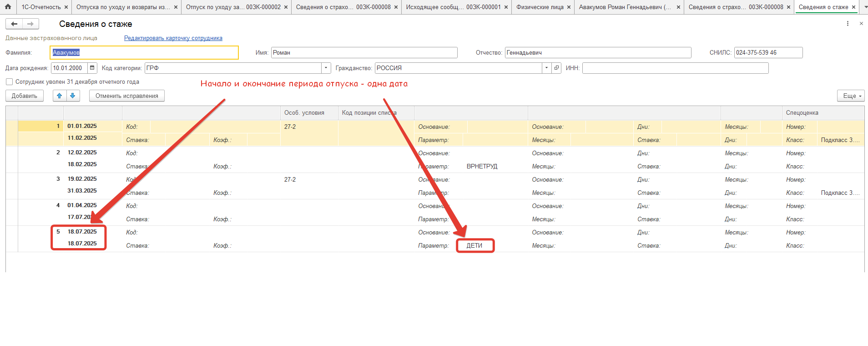Switch to the Физические лица tab
This screenshot has width=868, height=346.
pyautogui.click(x=540, y=7)
